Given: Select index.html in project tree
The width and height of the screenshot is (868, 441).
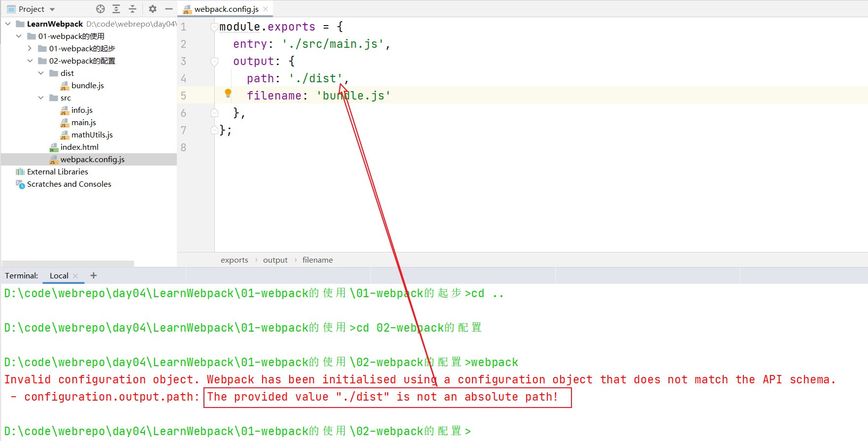Looking at the screenshot, I should 79,147.
